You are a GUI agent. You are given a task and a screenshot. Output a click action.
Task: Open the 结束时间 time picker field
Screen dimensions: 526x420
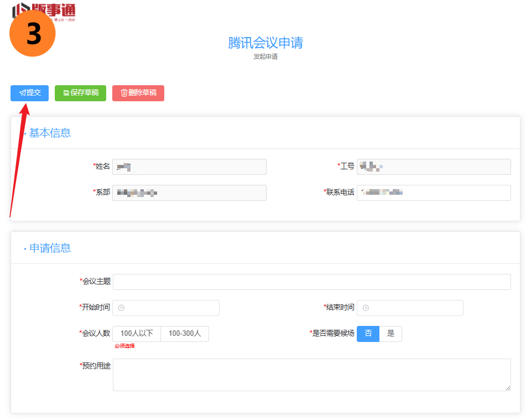pos(410,308)
